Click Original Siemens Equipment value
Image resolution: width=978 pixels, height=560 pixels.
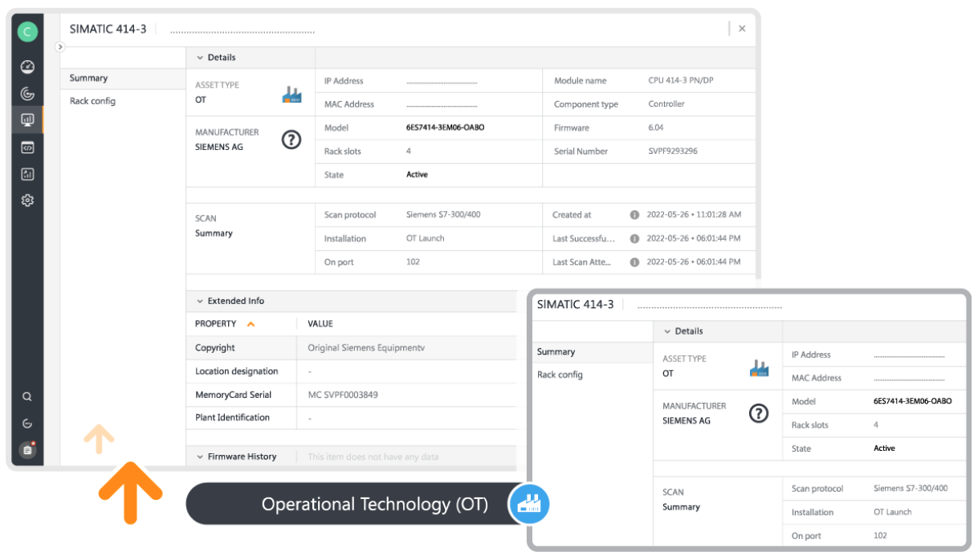pyautogui.click(x=366, y=348)
